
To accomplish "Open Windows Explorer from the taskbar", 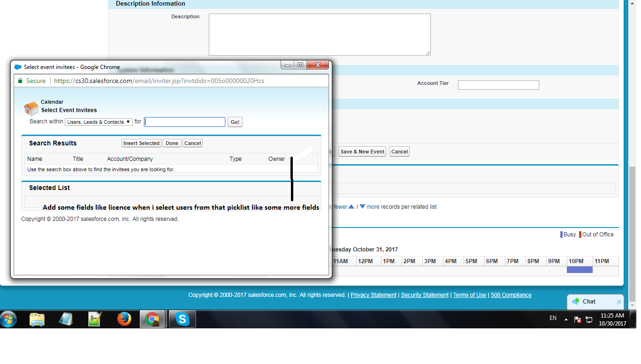I will [37, 319].
